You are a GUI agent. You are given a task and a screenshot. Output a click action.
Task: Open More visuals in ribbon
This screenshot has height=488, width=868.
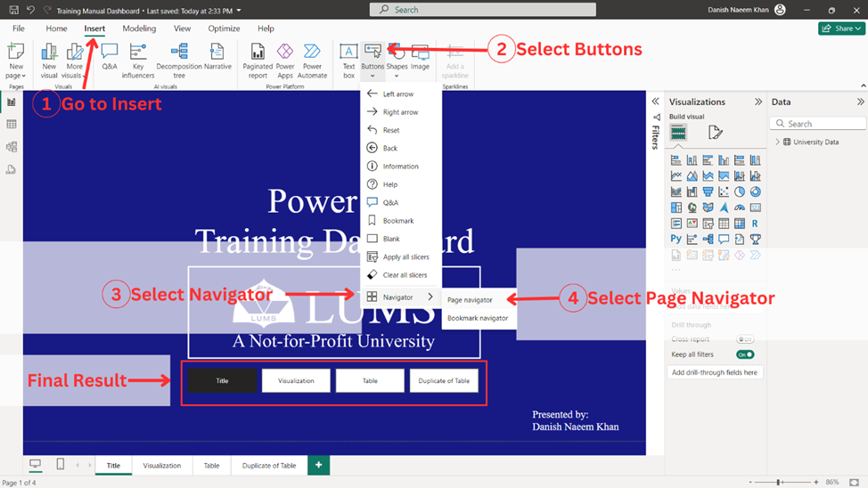click(x=74, y=61)
